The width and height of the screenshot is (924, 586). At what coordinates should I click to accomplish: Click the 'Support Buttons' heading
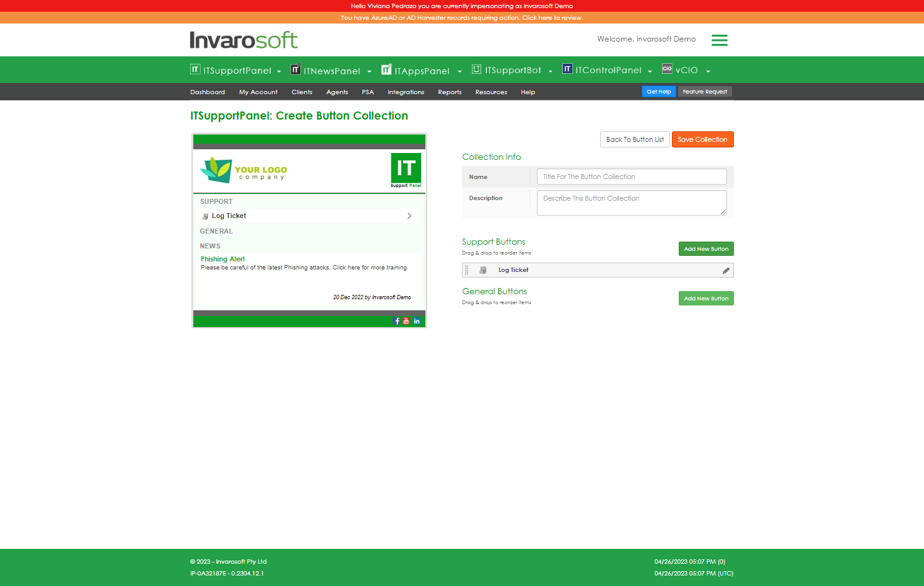[494, 242]
